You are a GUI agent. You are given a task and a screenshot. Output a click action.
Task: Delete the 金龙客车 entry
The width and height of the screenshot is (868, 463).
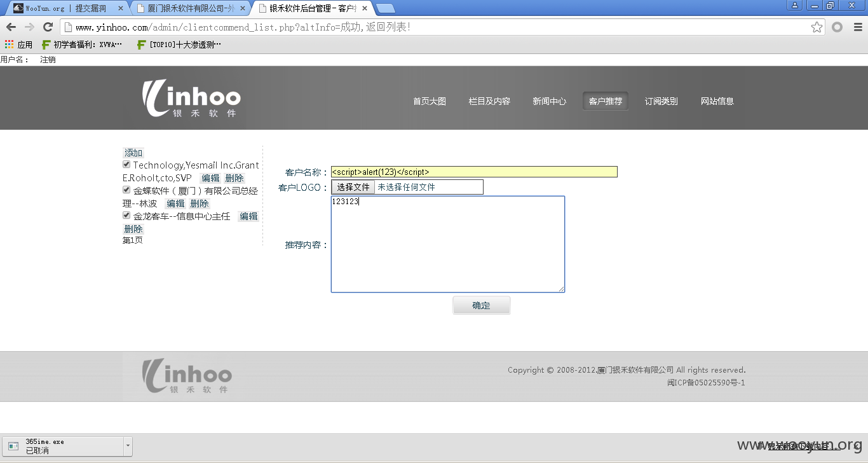pos(133,229)
